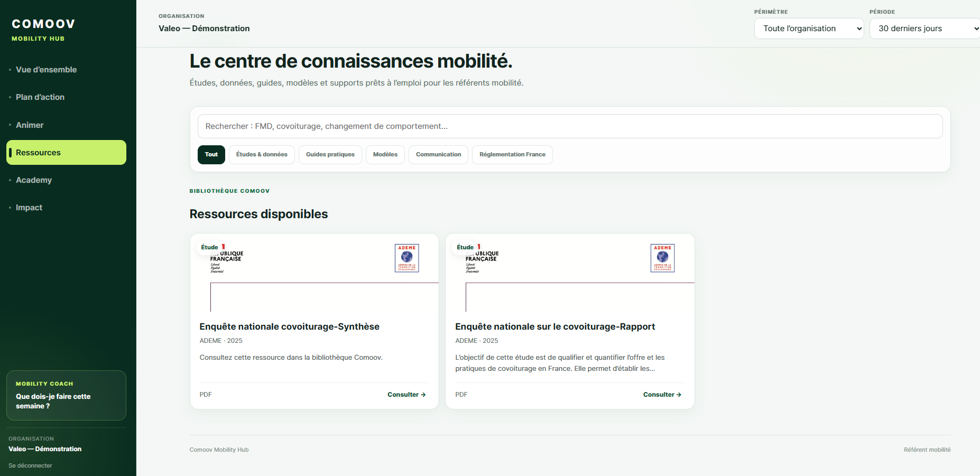This screenshot has width=980, height=476.
Task: Click the Ressources disponibles heading
Action: pos(259,214)
